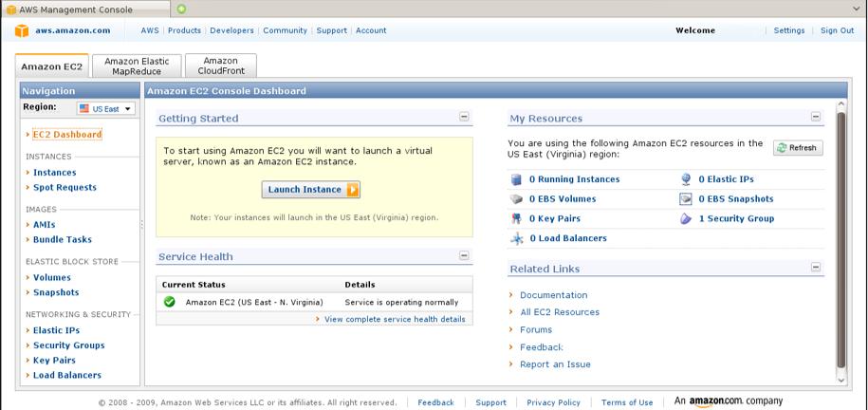Click the Refresh resources button

[x=798, y=148]
